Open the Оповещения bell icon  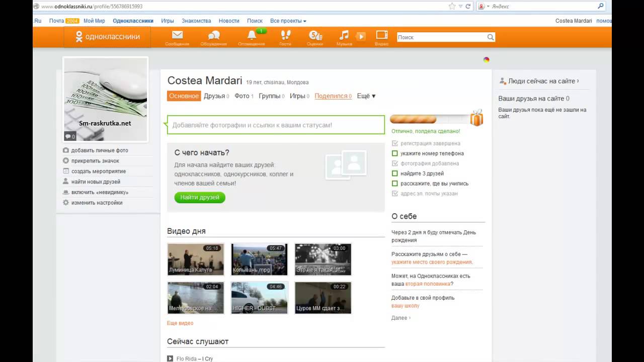click(252, 35)
